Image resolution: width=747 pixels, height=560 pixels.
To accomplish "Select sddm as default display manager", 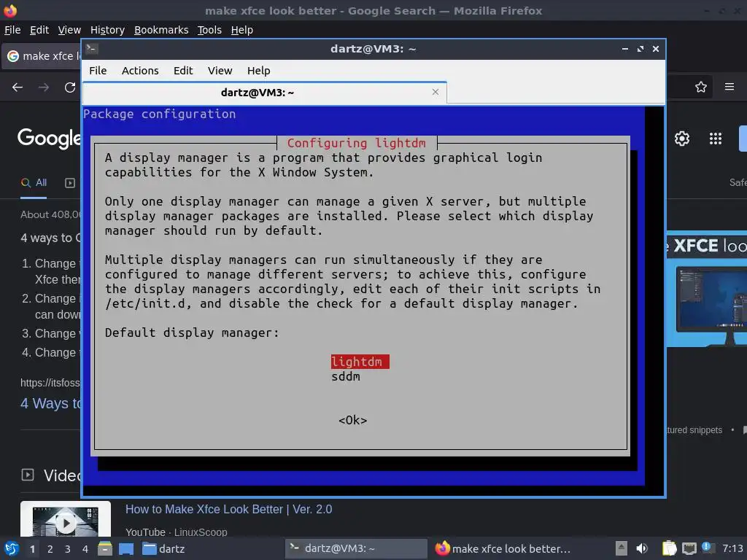I will point(346,377).
